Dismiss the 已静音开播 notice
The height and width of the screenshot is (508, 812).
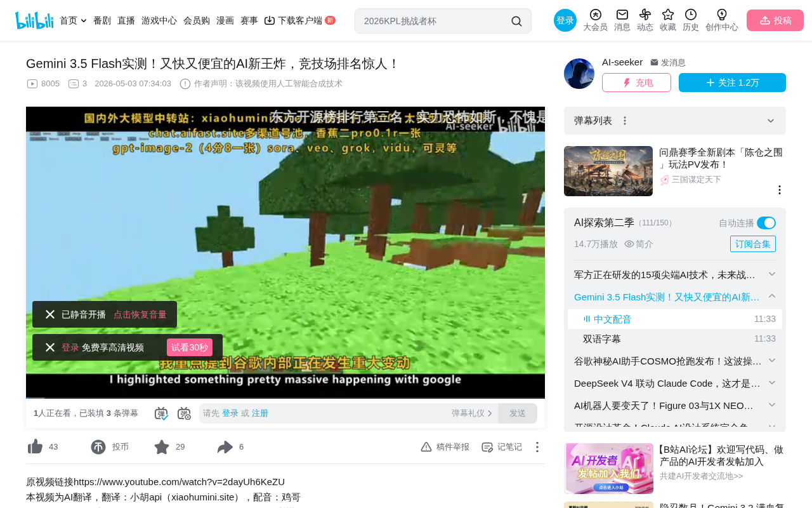50,314
